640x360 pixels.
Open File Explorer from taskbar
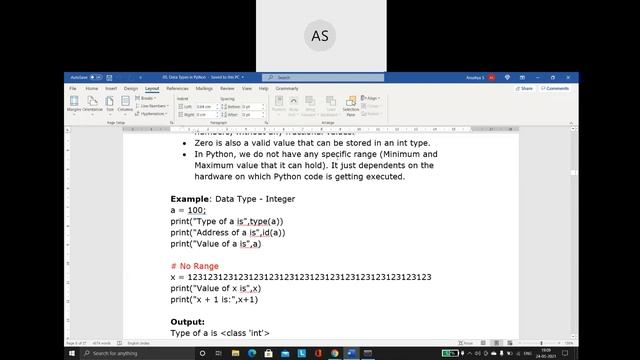pyautogui.click(x=236, y=353)
